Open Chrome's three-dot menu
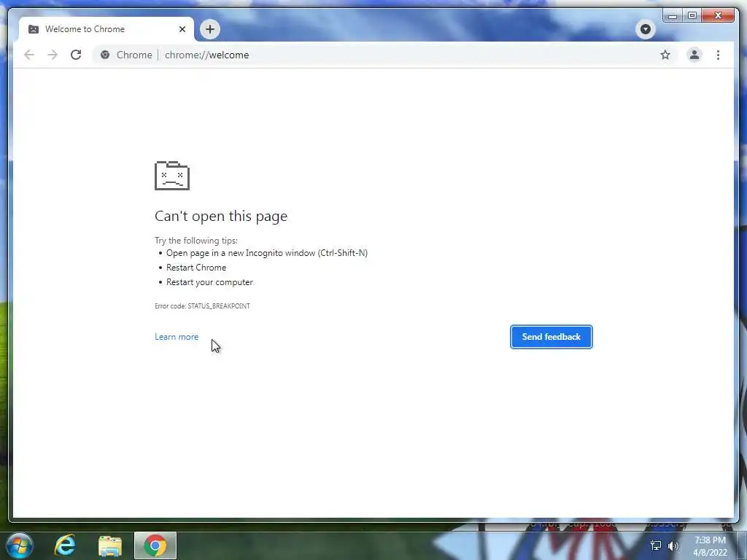The image size is (747, 560). [718, 55]
